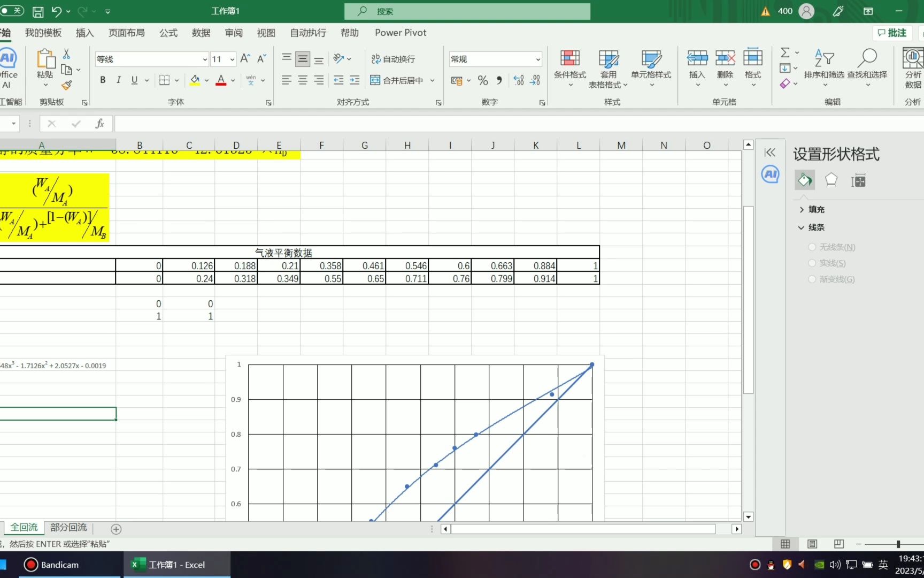The image size is (924, 578).
Task: Open AutoSum sigma tool
Action: pos(785,52)
